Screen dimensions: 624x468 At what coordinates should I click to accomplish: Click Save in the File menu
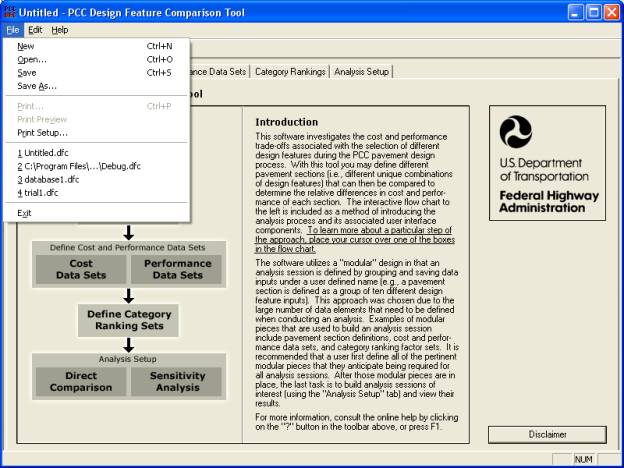(x=96, y=73)
